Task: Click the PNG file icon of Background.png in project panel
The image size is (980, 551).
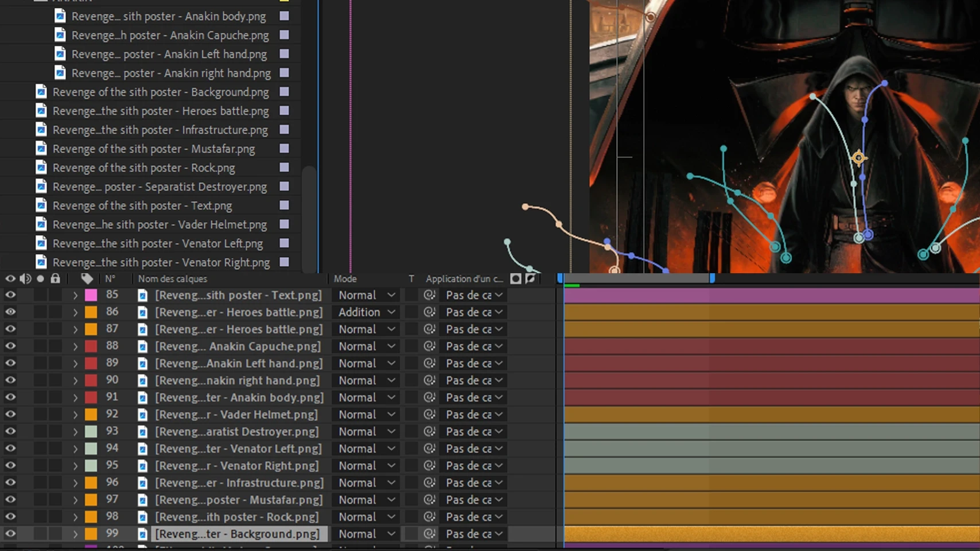Action: (x=41, y=92)
